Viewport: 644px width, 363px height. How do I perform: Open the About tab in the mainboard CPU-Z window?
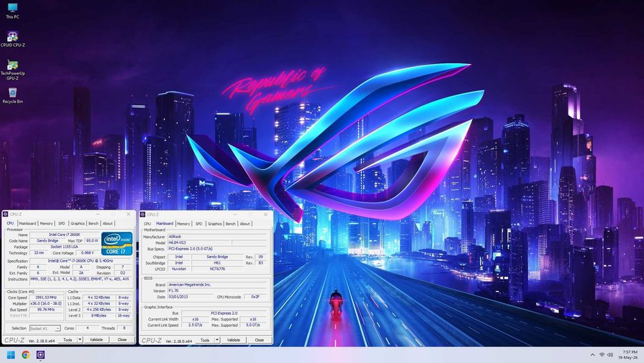(x=245, y=224)
